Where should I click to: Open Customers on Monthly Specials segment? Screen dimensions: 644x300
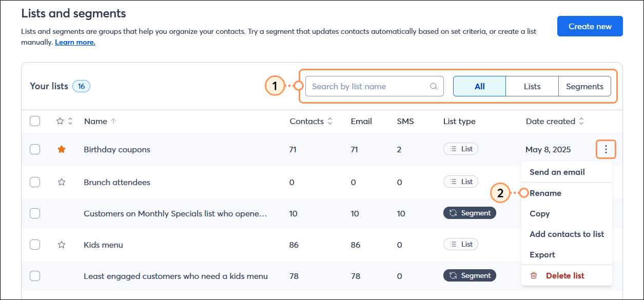point(175,214)
